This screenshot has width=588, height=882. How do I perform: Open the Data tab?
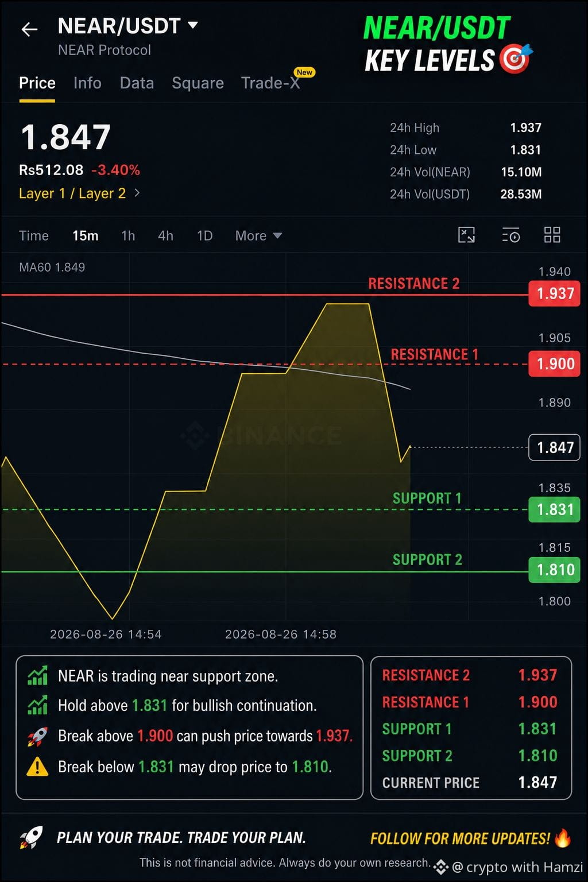coord(137,83)
